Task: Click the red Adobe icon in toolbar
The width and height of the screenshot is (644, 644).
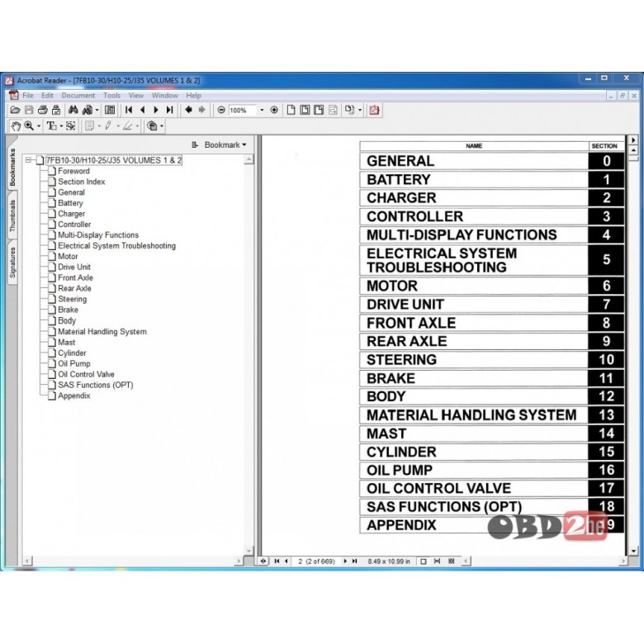Action: pos(374,110)
